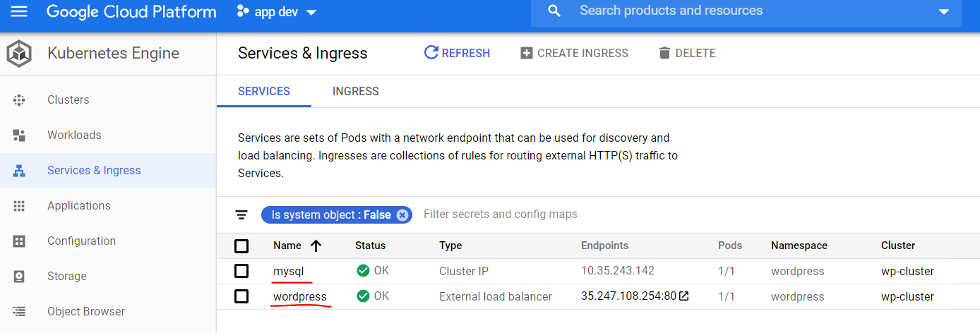Check the mysql service checkbox

(241, 271)
